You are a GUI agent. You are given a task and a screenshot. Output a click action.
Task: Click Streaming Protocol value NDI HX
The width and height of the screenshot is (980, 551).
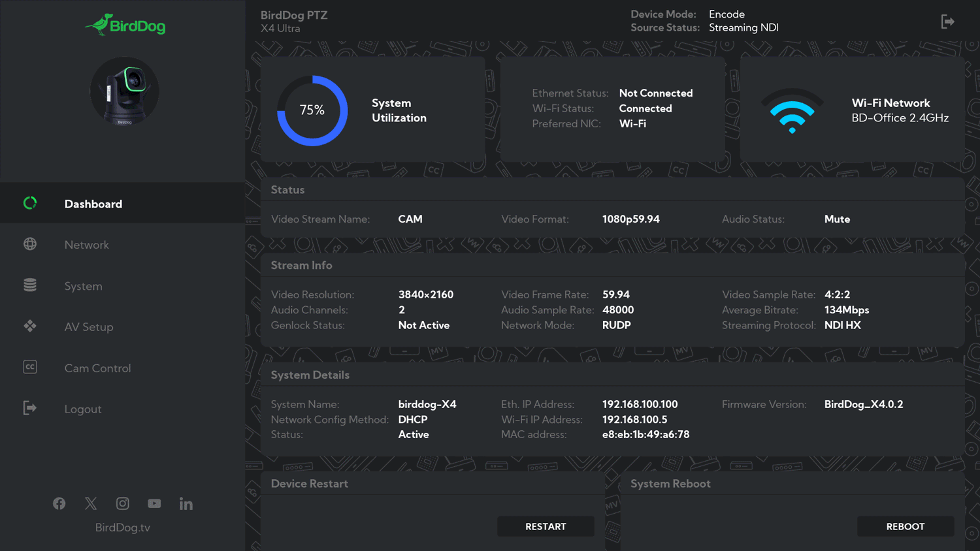pyautogui.click(x=842, y=325)
